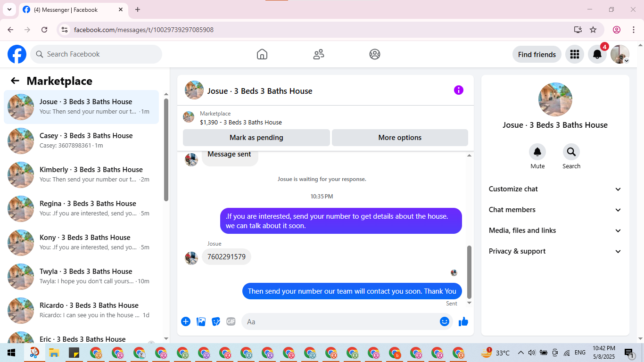Open the emoji picker in message box
644x362 pixels.
click(444, 321)
